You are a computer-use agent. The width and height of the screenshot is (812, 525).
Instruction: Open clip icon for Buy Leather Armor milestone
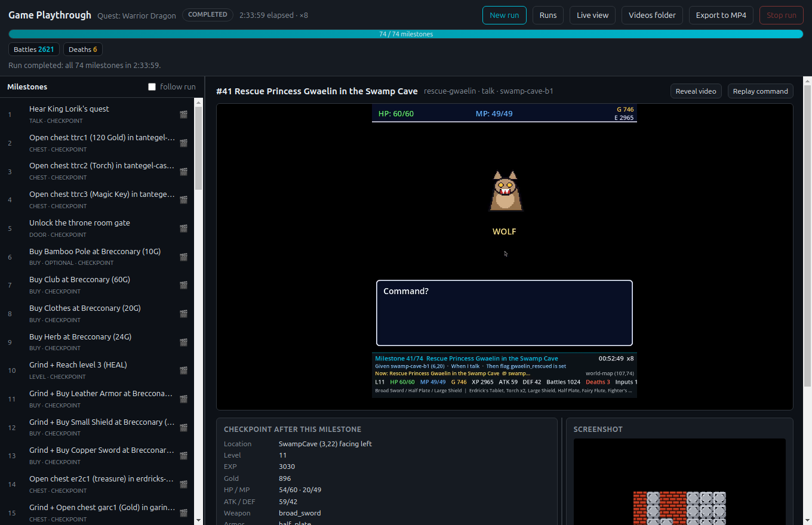[183, 399]
